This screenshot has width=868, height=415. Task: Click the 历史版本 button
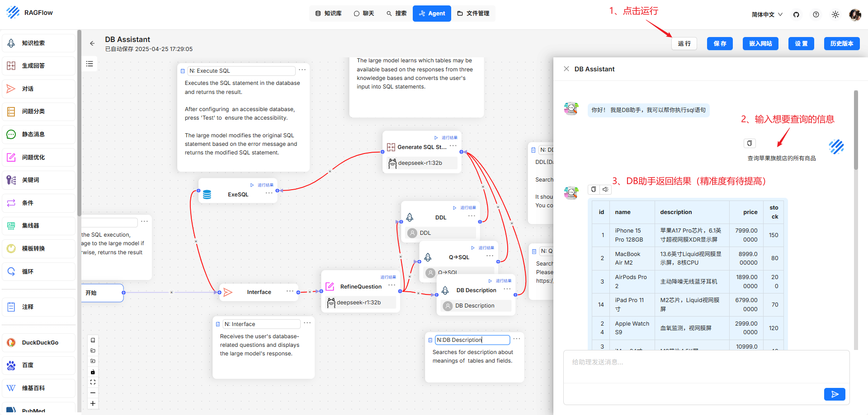[x=842, y=43]
